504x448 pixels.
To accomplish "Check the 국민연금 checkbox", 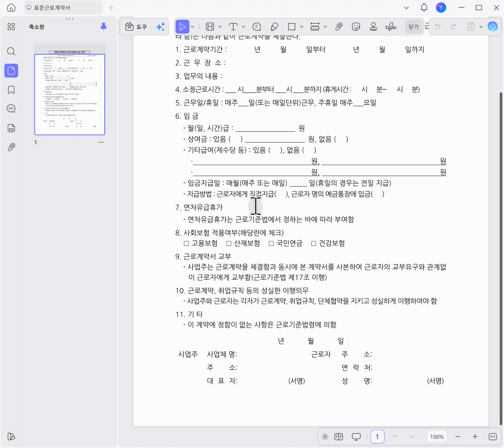I will click(x=271, y=243).
